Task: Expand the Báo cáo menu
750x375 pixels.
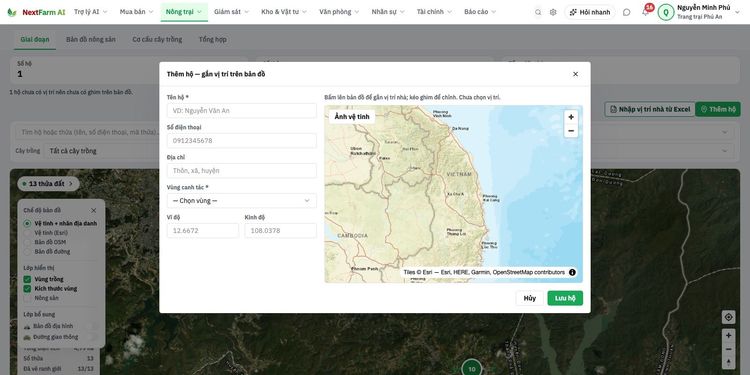Action: tap(480, 12)
